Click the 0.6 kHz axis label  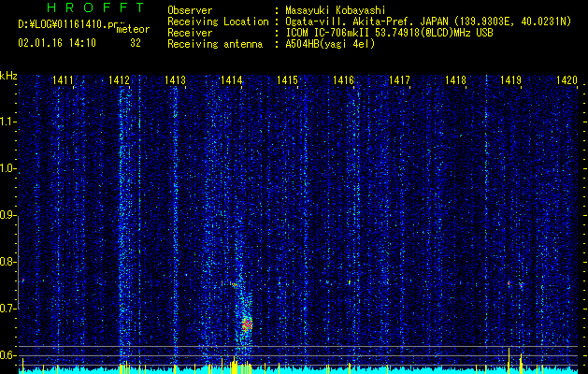pos(8,355)
